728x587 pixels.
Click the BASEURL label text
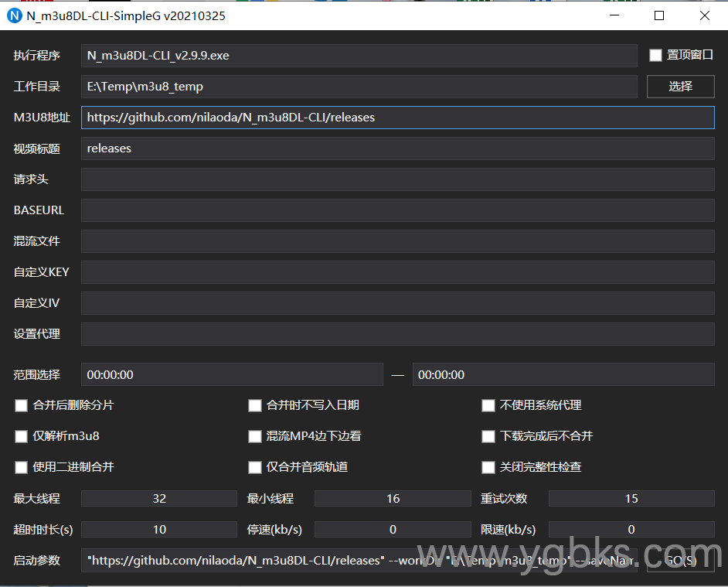tap(39, 210)
